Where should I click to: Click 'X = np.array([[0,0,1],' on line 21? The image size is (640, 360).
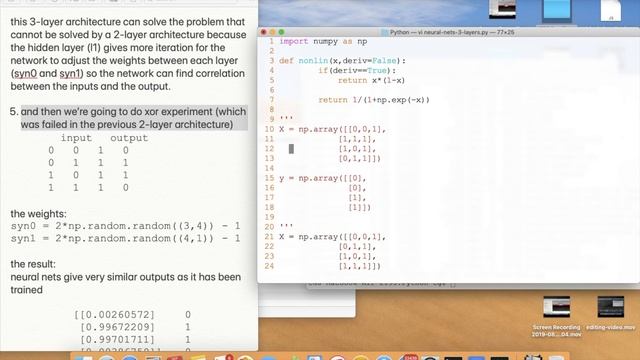(x=332, y=237)
